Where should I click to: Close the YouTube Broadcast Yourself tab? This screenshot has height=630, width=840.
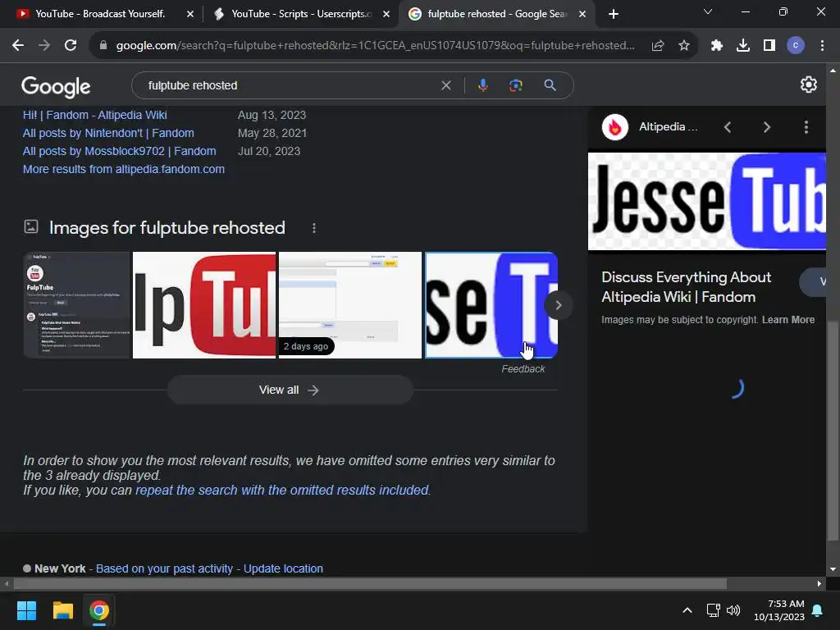pos(190,15)
